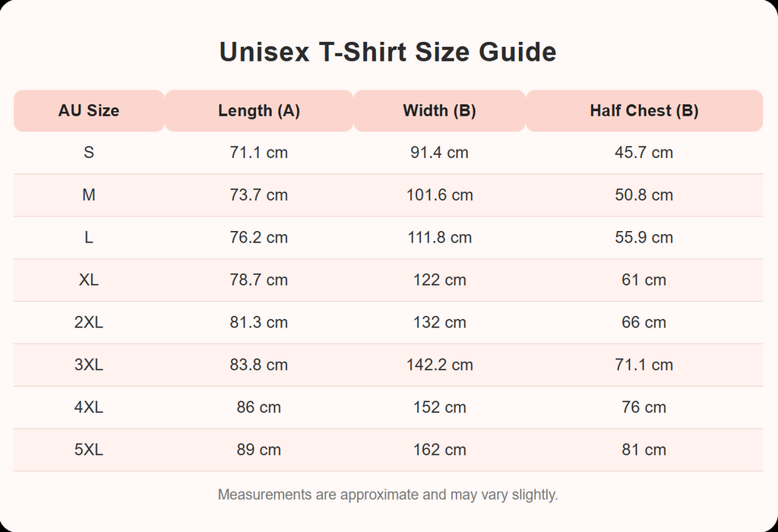The image size is (778, 532).
Task: Click the "Unisex T-Shirt Size Guide" title
Action: (x=388, y=52)
